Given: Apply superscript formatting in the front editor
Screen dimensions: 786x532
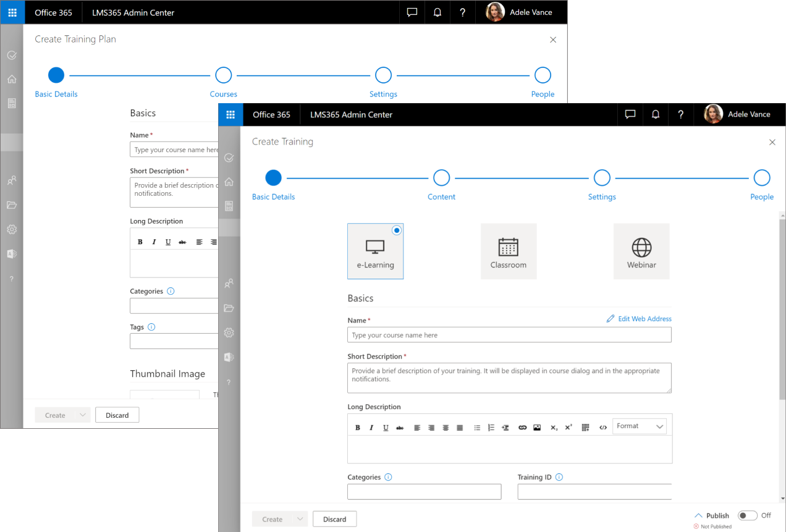Looking at the screenshot, I should (568, 428).
